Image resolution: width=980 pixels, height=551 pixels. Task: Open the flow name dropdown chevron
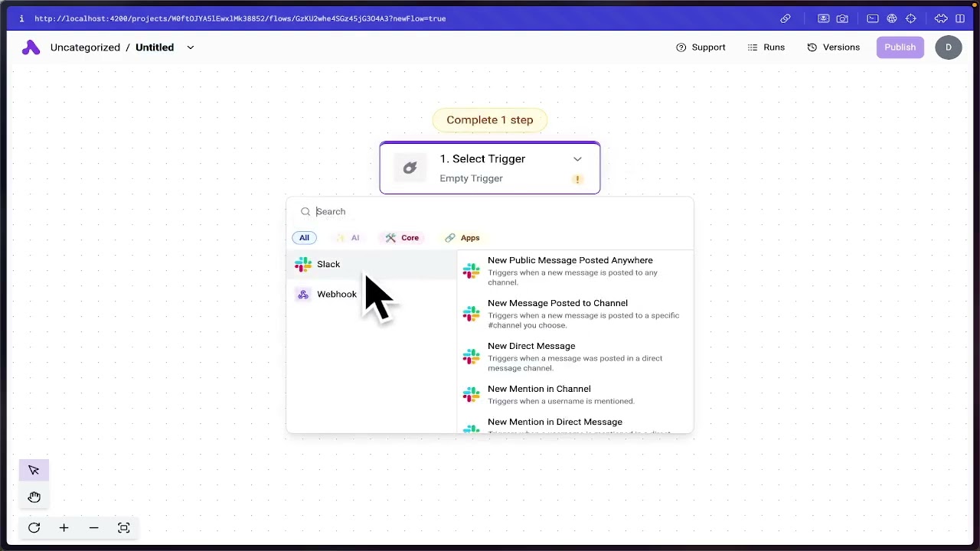pos(191,47)
